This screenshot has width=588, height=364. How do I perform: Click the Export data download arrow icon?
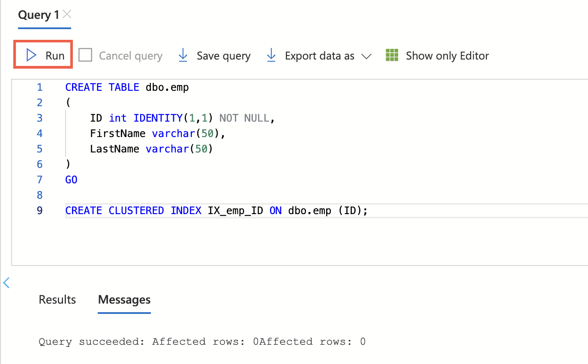click(x=271, y=55)
